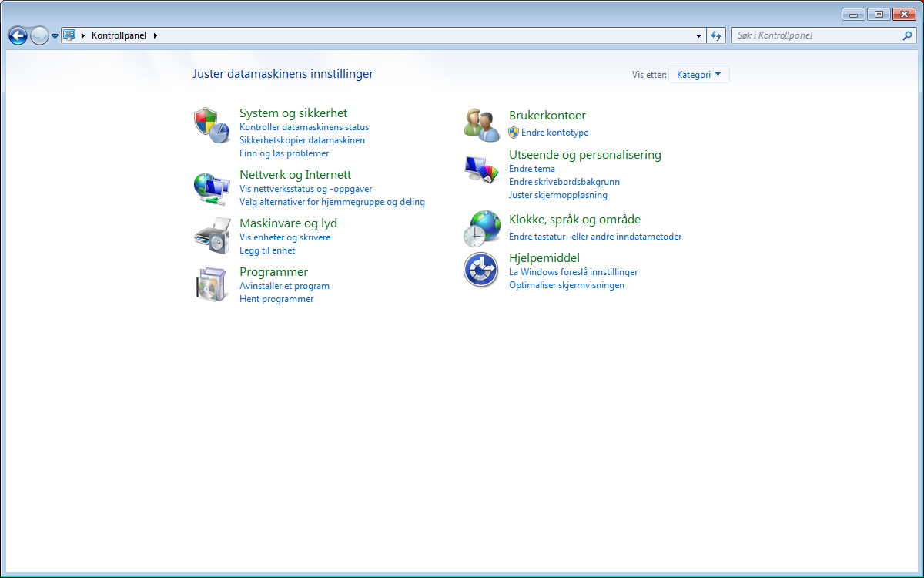Image resolution: width=924 pixels, height=578 pixels.
Task: Open the System og sikkerhet shield icon
Action: click(211, 126)
